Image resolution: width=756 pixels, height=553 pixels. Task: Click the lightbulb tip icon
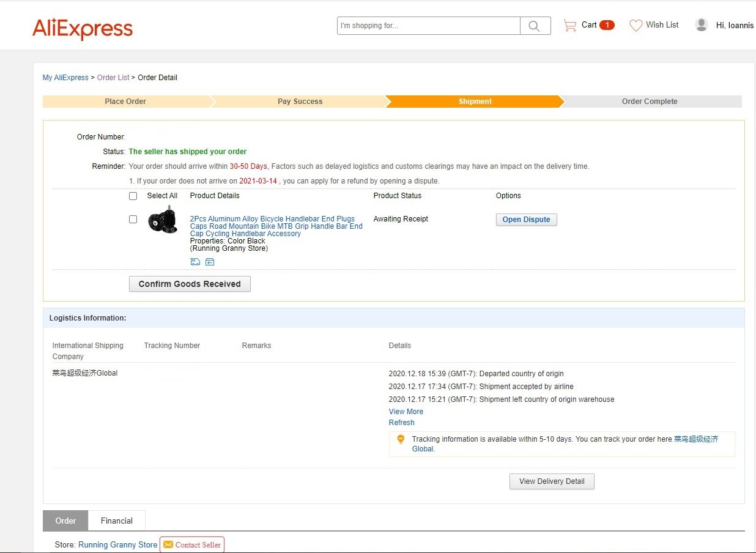[x=401, y=439]
